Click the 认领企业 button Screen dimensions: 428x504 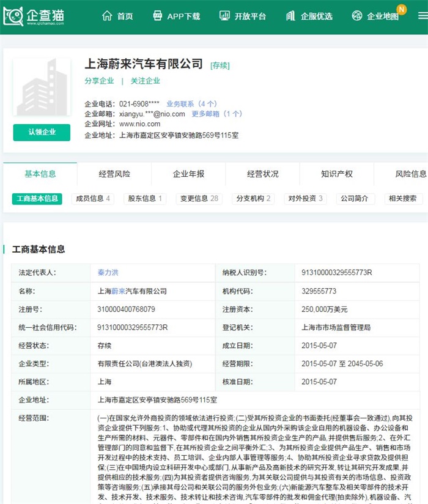click(42, 132)
